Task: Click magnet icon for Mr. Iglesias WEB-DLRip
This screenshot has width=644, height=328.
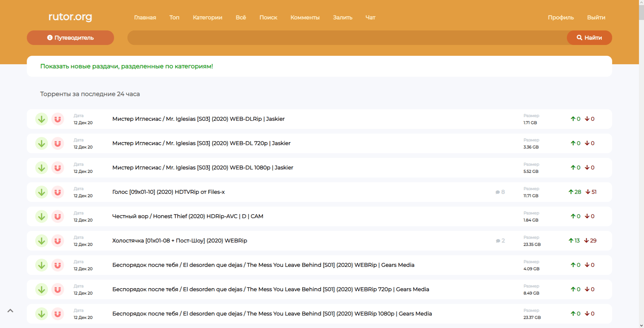Action: coord(58,119)
